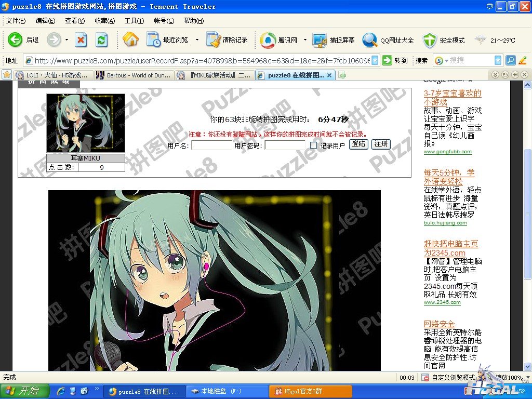This screenshot has height=399, width=532.
Task: Click the Windows 开始 Start button
Action: click(x=24, y=391)
